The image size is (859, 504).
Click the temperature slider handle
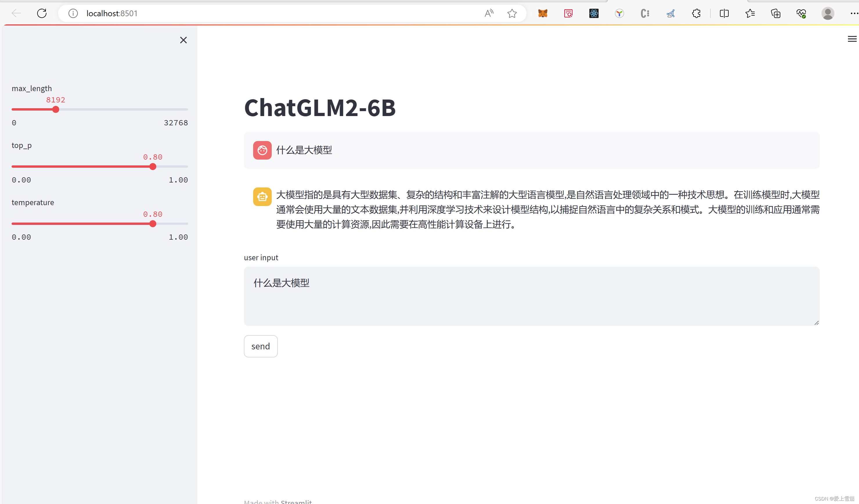click(x=153, y=224)
